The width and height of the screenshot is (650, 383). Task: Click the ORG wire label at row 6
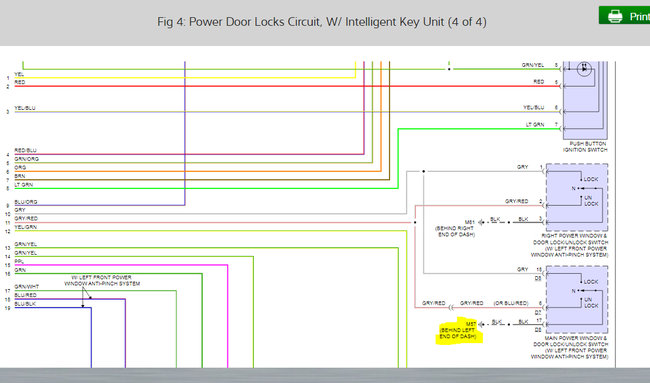20,168
